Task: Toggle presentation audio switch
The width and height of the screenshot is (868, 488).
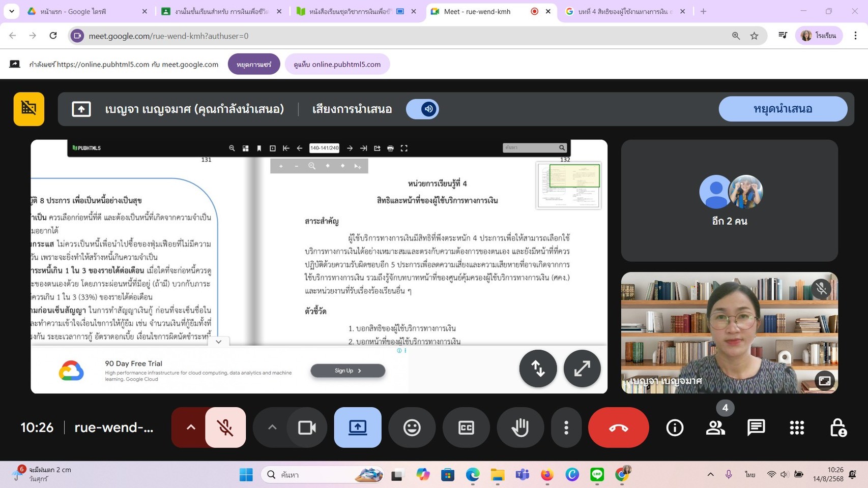Action: pyautogui.click(x=423, y=109)
